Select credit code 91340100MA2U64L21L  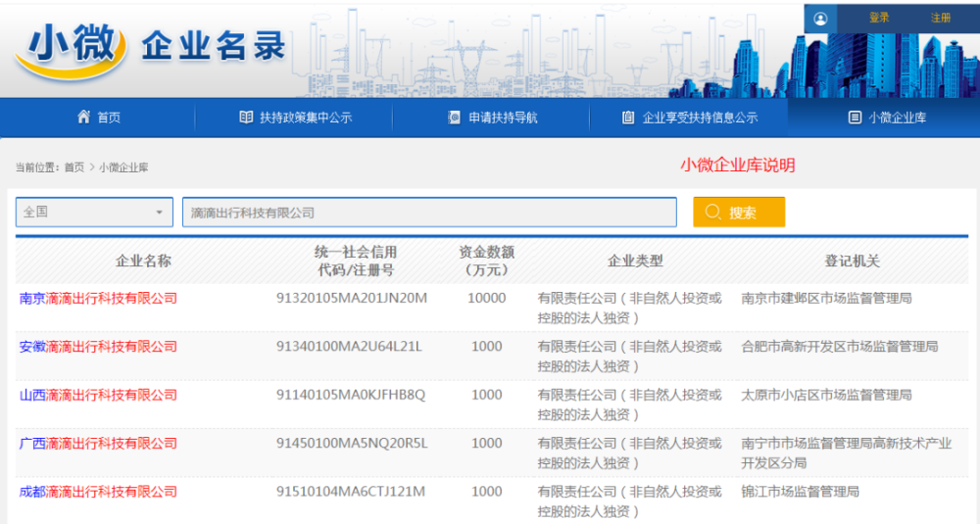[350, 347]
